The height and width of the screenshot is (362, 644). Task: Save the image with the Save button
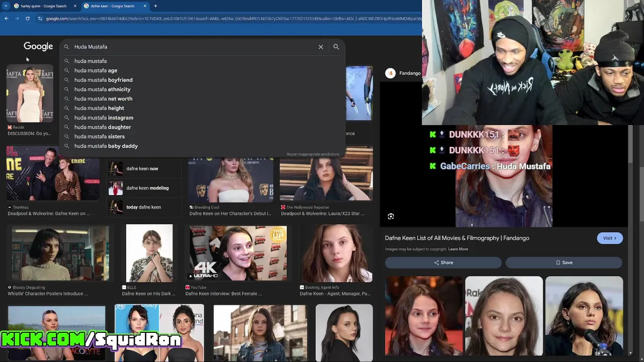click(x=564, y=262)
